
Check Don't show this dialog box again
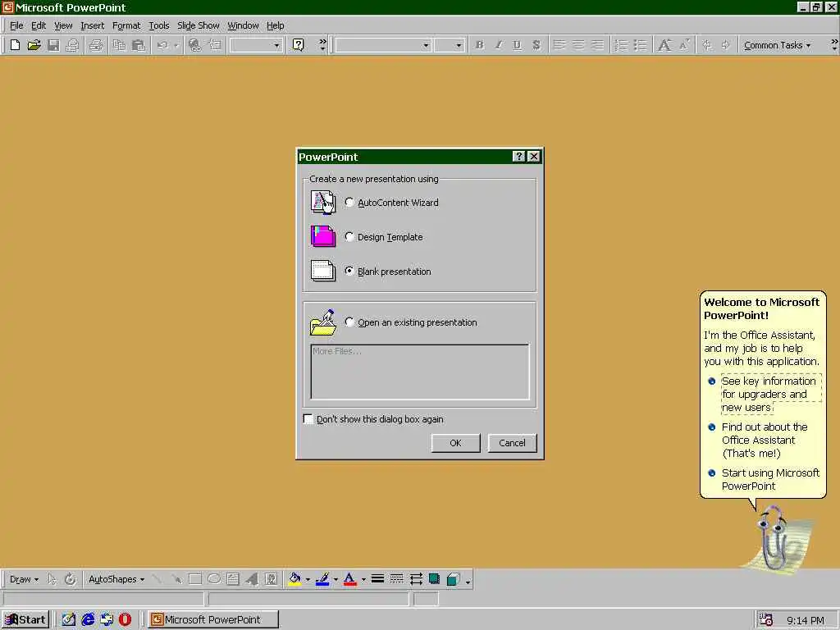click(x=308, y=419)
